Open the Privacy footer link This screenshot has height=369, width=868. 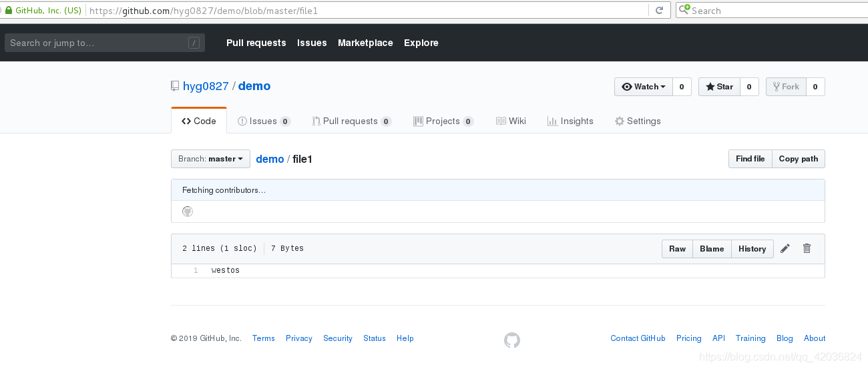[299, 338]
